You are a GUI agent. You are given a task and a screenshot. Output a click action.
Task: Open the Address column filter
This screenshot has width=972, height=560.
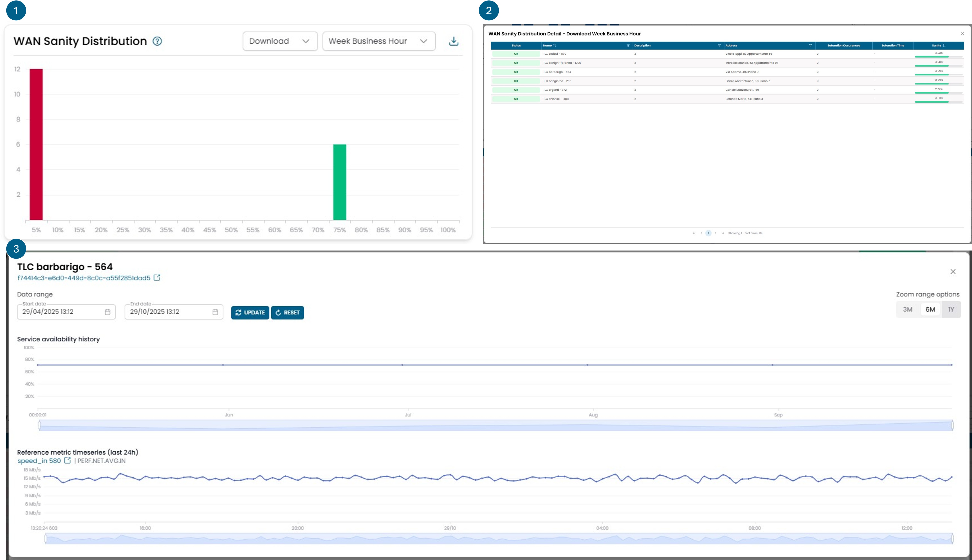tap(810, 46)
